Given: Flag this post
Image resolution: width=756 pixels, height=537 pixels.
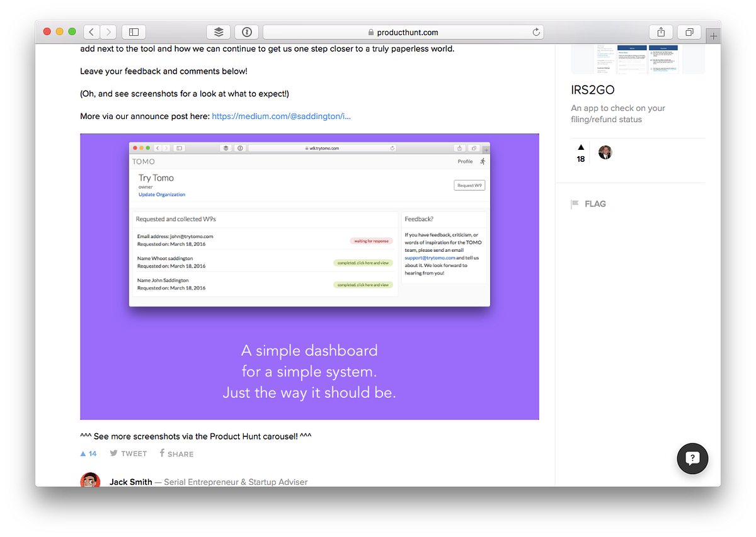Looking at the screenshot, I should (588, 204).
